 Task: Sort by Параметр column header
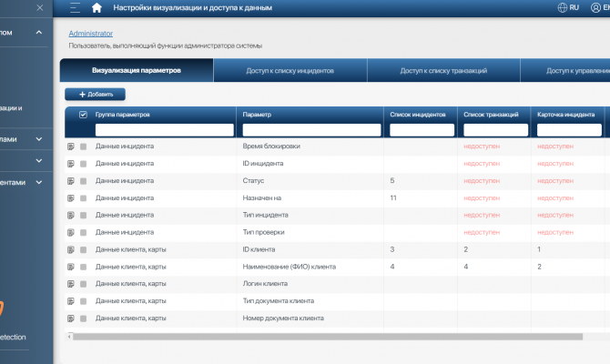pos(257,115)
